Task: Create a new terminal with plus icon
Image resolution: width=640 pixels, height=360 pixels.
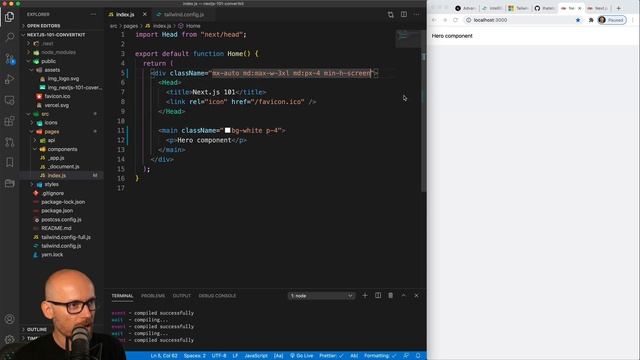Action: click(365, 296)
